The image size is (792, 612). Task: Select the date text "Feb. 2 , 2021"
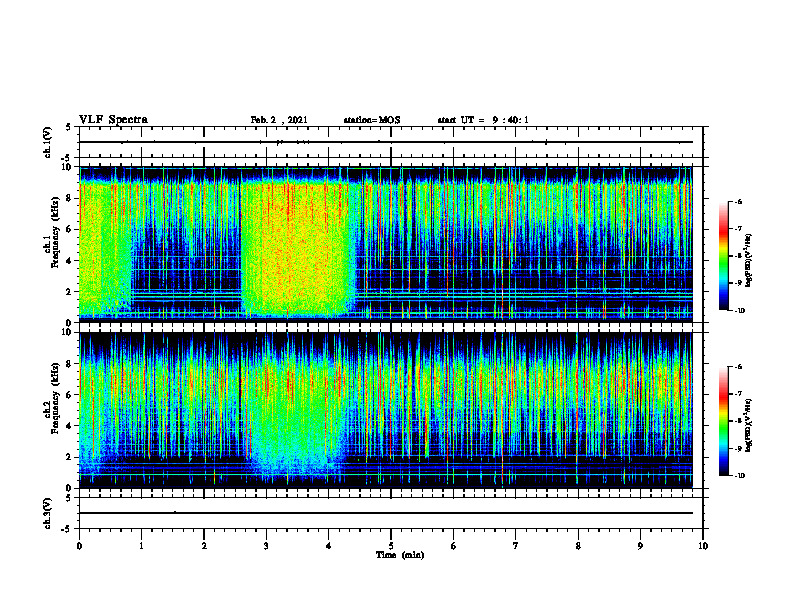[279, 120]
